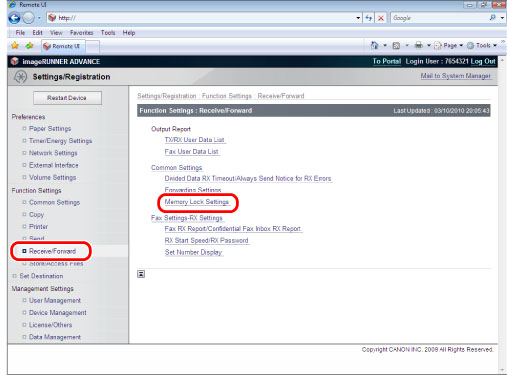Click the Google search input field
507x375 pixels.
[x=439, y=18]
